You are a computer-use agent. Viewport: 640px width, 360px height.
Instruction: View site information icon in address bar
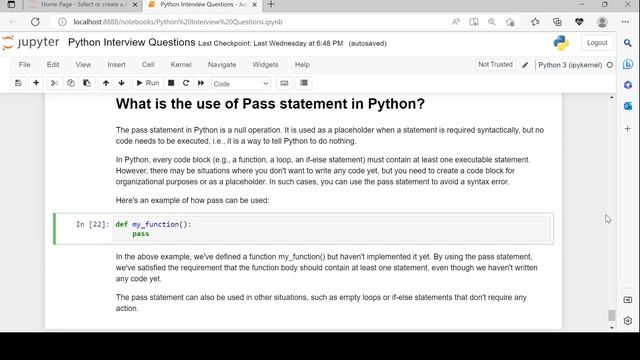point(62,22)
